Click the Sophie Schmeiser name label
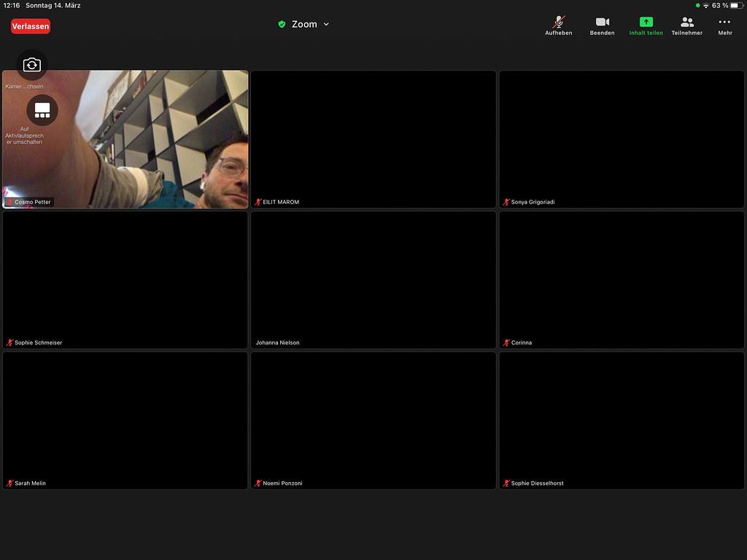This screenshot has width=747, height=560. tap(38, 343)
